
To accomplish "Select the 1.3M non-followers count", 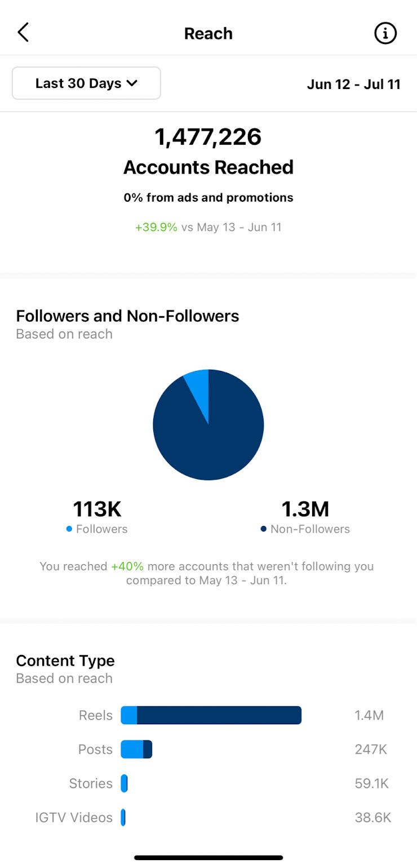I will point(305,509).
